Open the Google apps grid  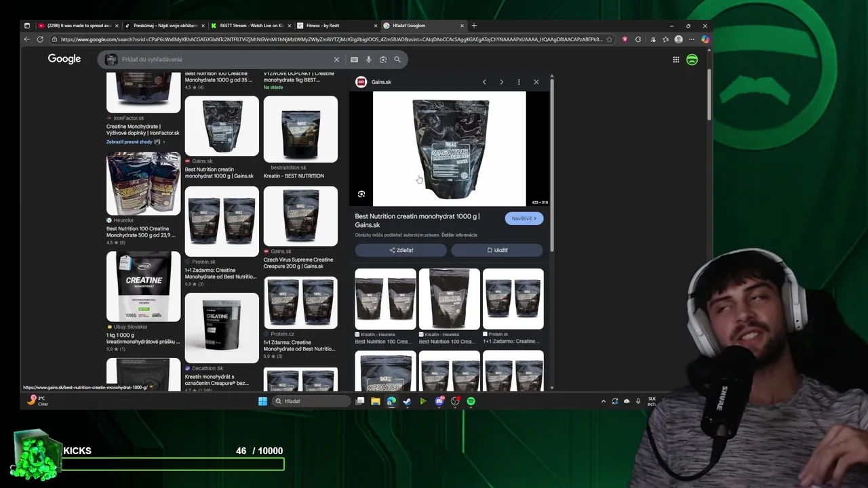(676, 60)
